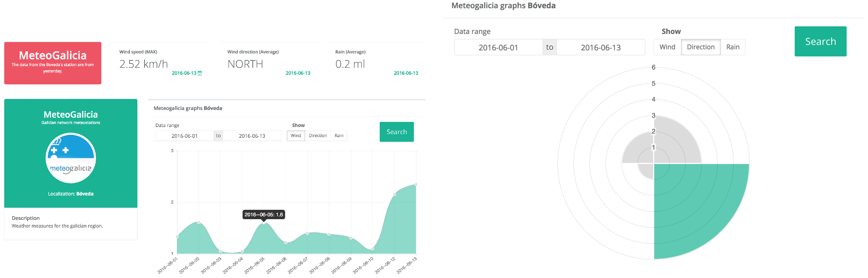Select the Wind toggle in right polar panel
This screenshot has height=278, width=868.
[x=667, y=47]
